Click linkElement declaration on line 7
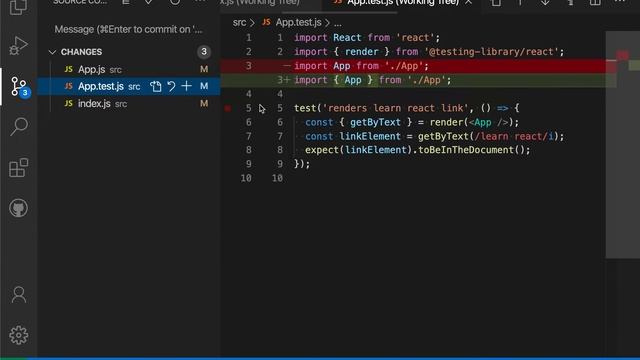This screenshot has height=360, width=640. pos(370,136)
